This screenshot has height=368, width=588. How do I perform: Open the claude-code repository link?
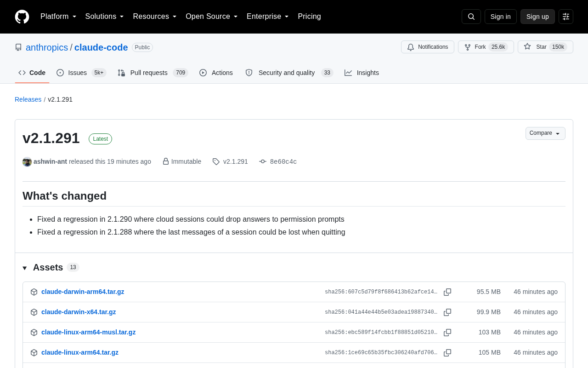[101, 47]
